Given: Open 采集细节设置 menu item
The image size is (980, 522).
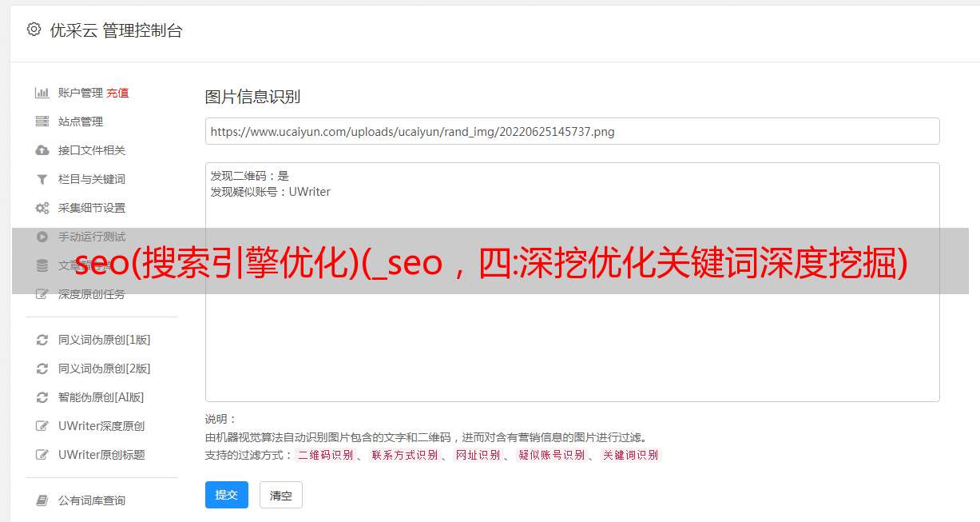Looking at the screenshot, I should coord(92,208).
